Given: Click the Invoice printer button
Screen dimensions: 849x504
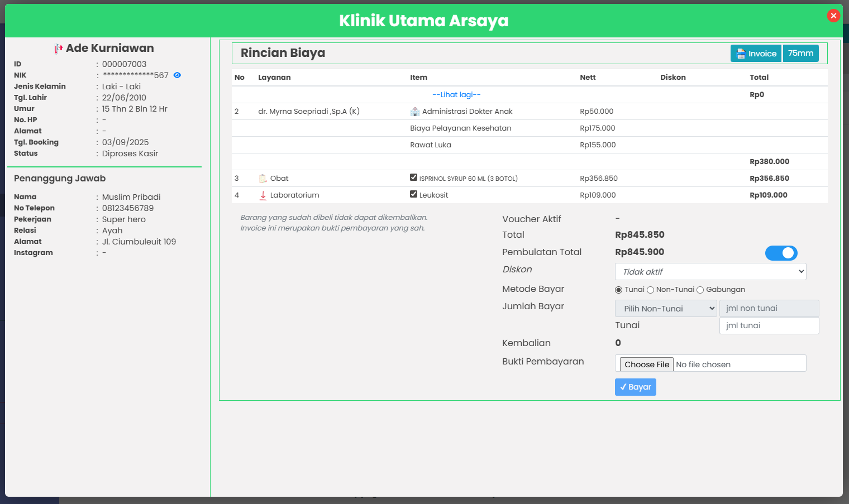Looking at the screenshot, I should 756,54.
